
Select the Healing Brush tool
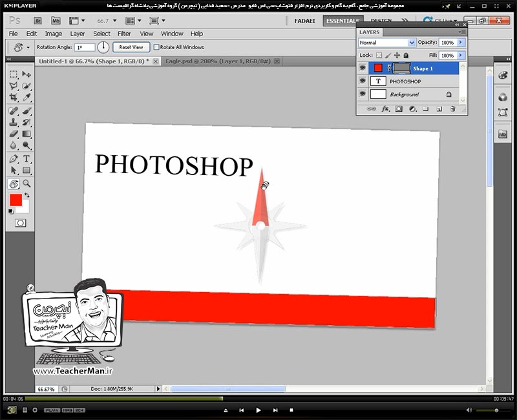tap(13, 110)
